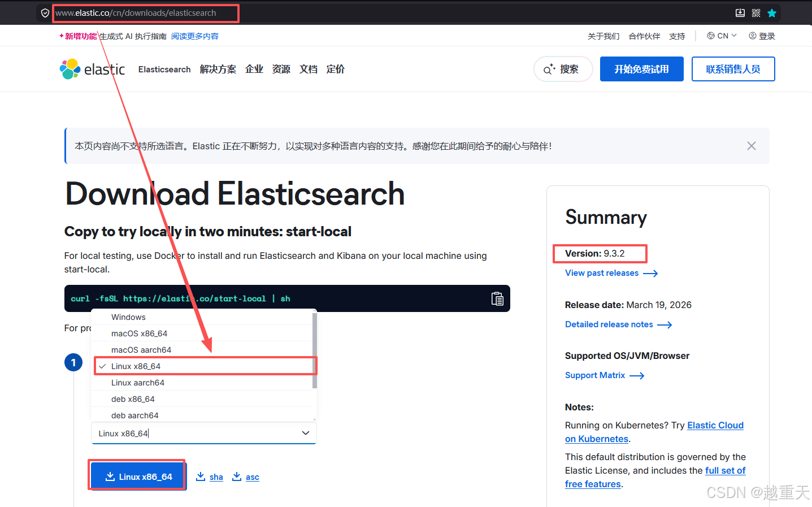Screen dimensions: 812x507
Task: Open the 企业 nav menu
Action: [x=254, y=69]
